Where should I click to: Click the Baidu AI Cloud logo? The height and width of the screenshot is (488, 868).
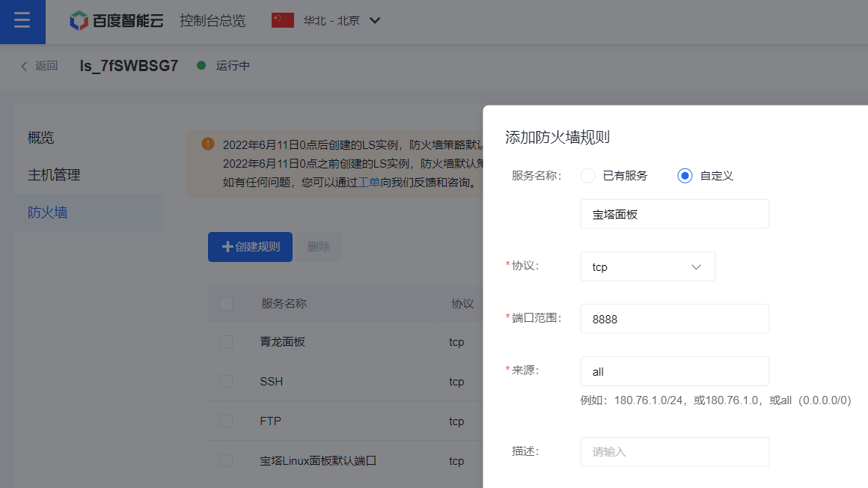pyautogui.click(x=116, y=21)
